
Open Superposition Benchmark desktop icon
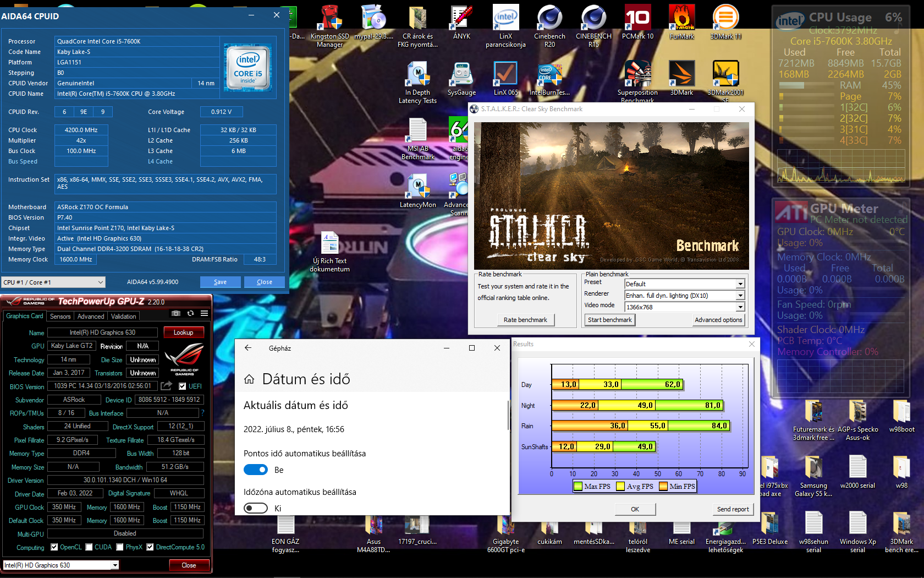pos(637,81)
